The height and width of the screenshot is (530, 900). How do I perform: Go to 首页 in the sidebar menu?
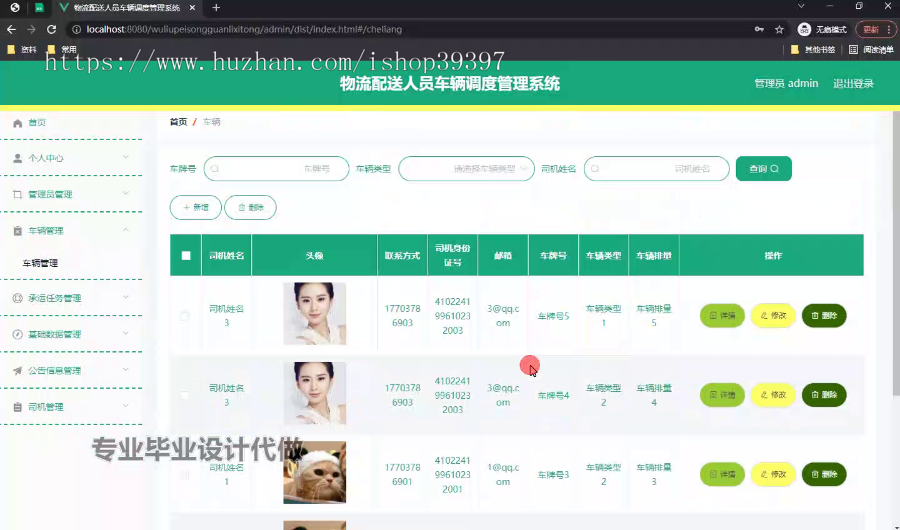pos(37,123)
